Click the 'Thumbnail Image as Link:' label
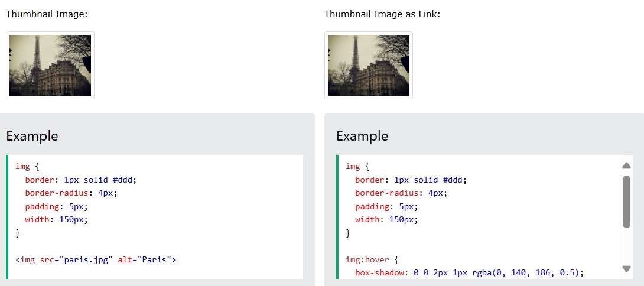Image resolution: width=644 pixels, height=286 pixels. click(x=382, y=14)
